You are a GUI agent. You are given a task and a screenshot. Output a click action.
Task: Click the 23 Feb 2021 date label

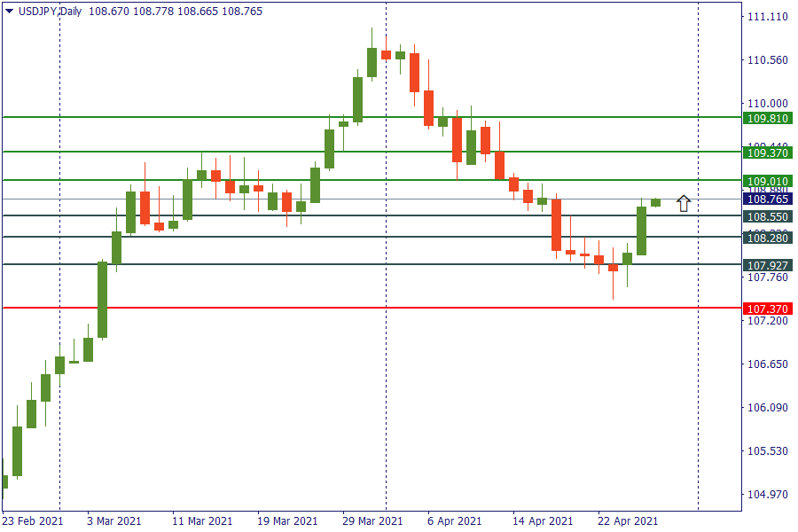point(33,520)
